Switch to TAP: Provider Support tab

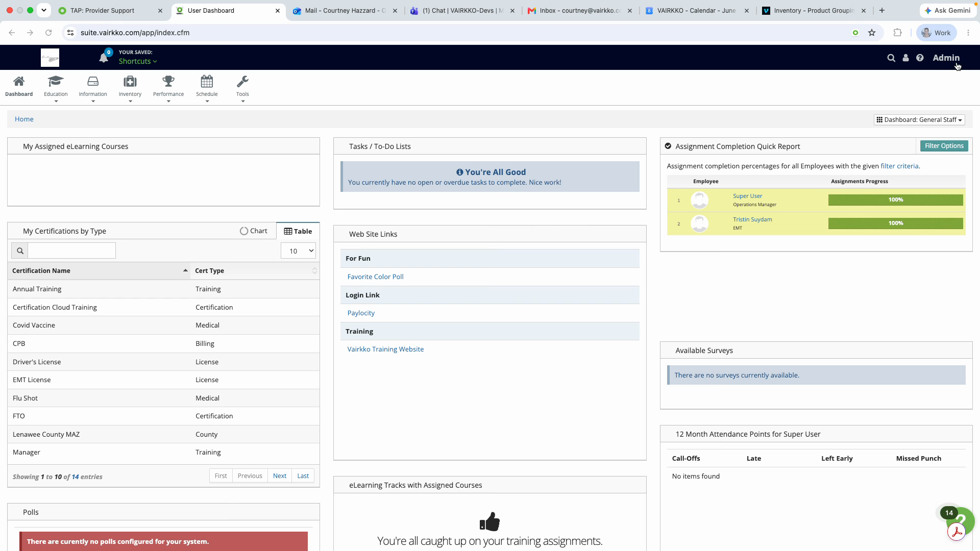click(x=102, y=10)
